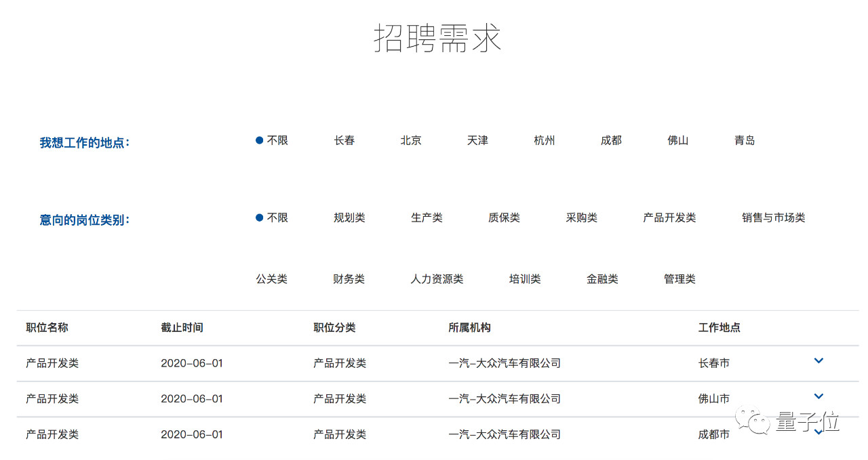The image size is (868, 460).
Task: Select 青岛 location filter
Action: 744,140
